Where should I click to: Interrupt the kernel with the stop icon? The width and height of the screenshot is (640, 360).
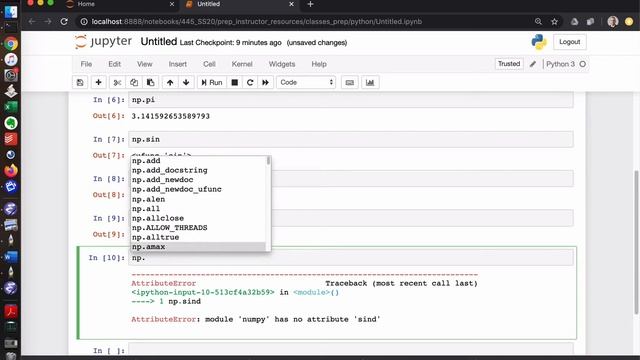pyautogui.click(x=235, y=82)
